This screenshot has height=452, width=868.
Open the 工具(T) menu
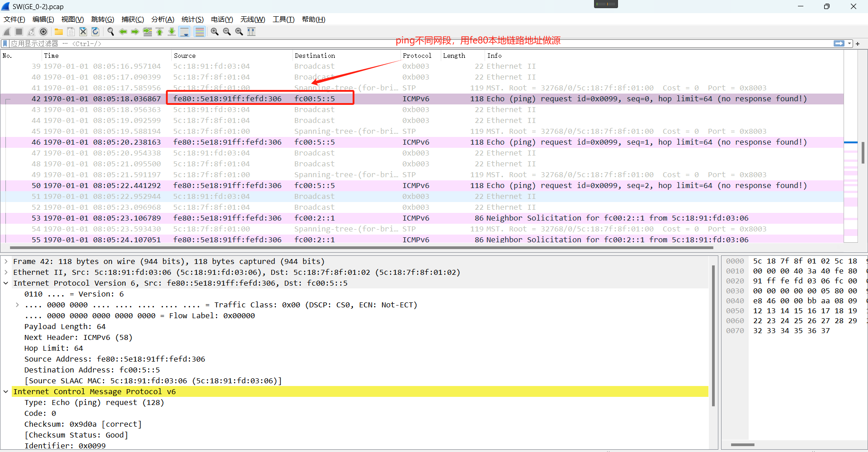[283, 19]
